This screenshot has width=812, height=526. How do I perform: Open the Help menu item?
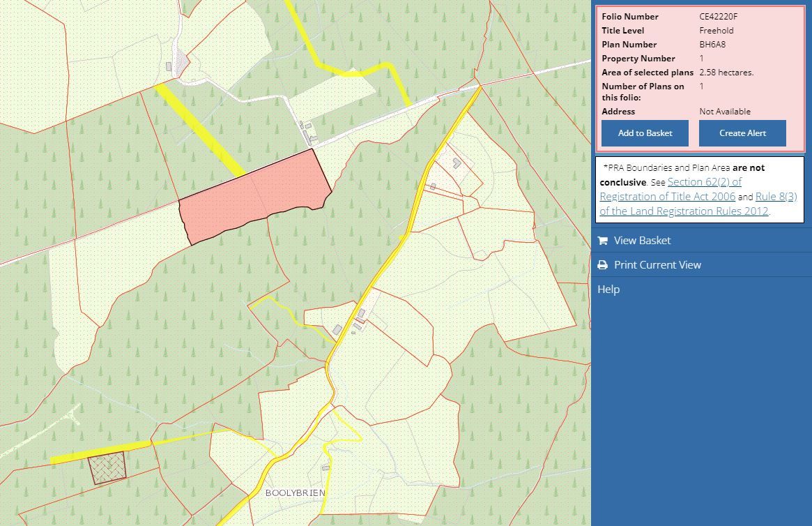608,290
